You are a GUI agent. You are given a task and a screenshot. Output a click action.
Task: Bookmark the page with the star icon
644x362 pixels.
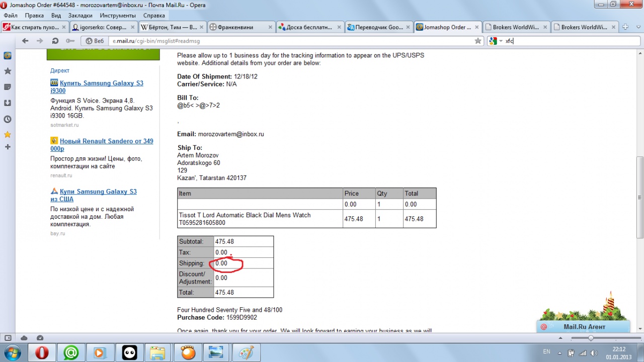point(478,41)
